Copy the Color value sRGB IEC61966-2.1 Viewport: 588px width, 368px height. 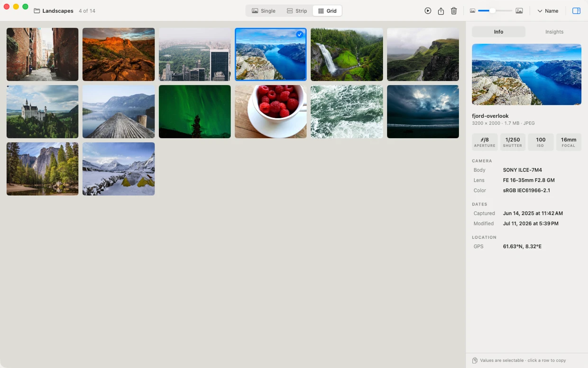coord(526,190)
